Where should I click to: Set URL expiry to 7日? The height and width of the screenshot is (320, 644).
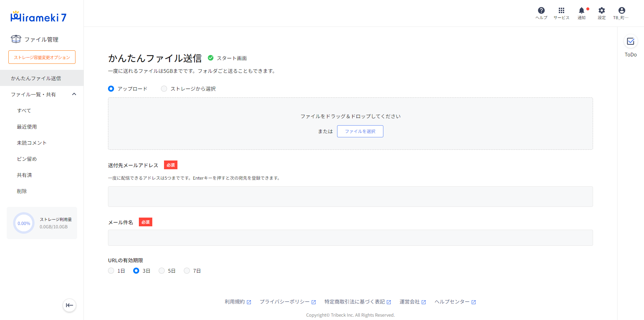click(187, 271)
